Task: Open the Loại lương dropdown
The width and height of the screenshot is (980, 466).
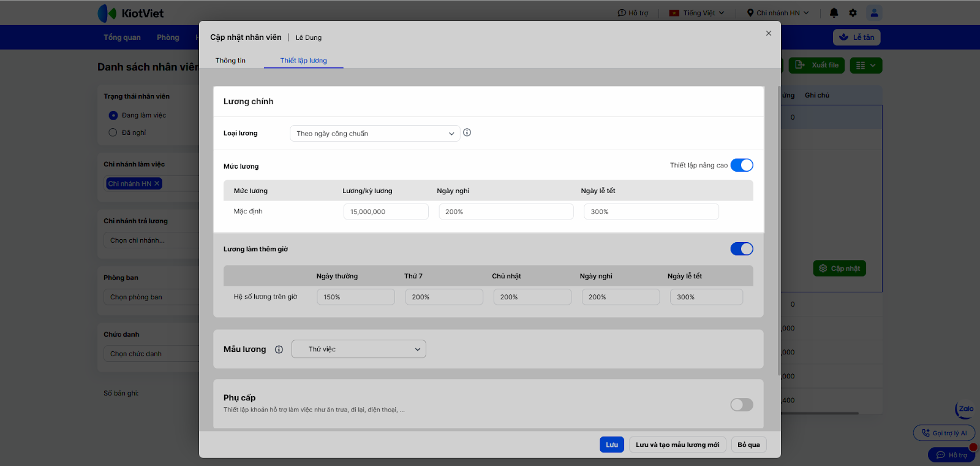Action: [374, 134]
